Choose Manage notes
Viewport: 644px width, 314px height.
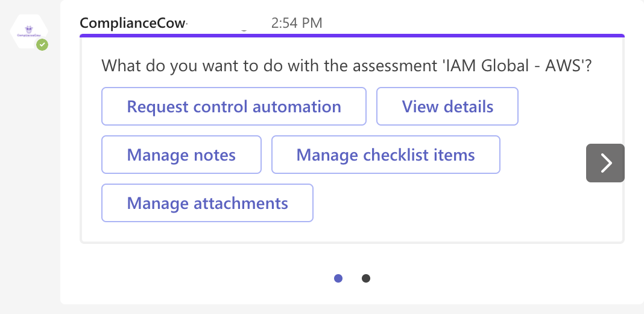(x=181, y=155)
